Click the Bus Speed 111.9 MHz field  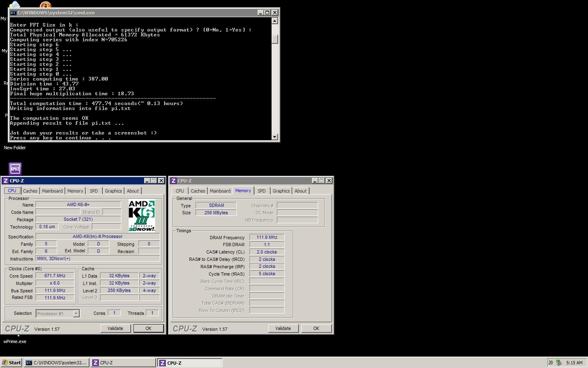(55, 290)
